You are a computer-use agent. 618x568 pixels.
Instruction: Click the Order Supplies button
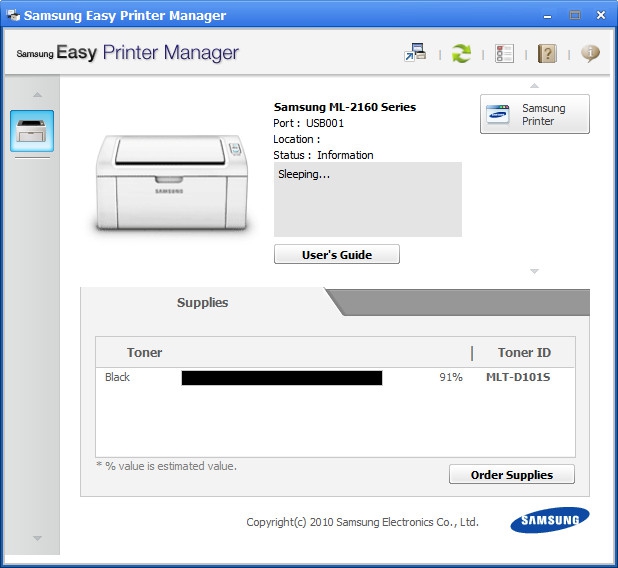(512, 474)
